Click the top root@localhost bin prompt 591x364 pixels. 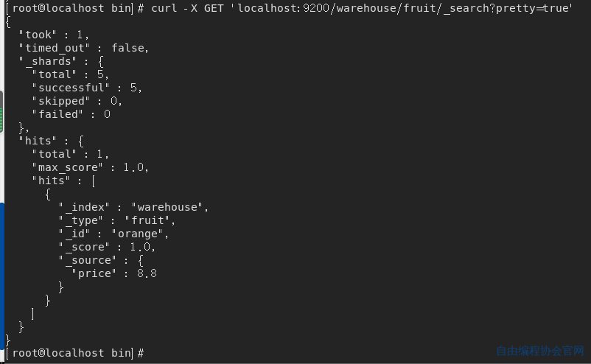pyautogui.click(x=70, y=8)
